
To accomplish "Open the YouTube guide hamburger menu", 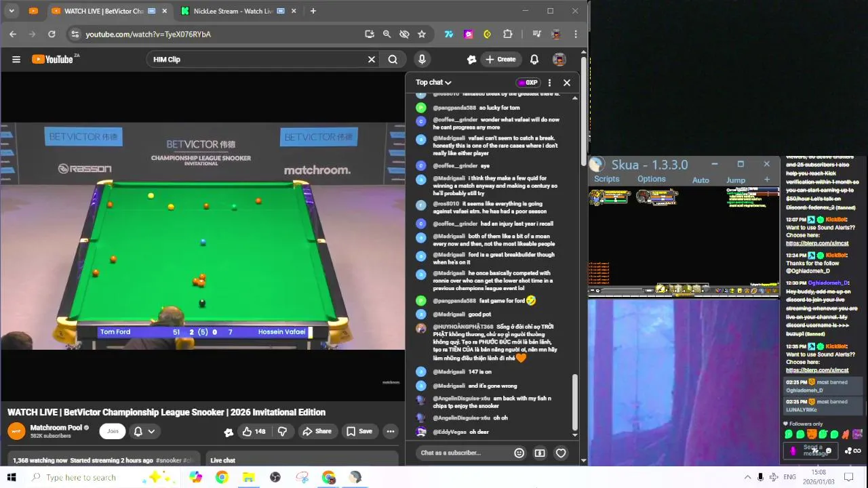I will 16,60.
